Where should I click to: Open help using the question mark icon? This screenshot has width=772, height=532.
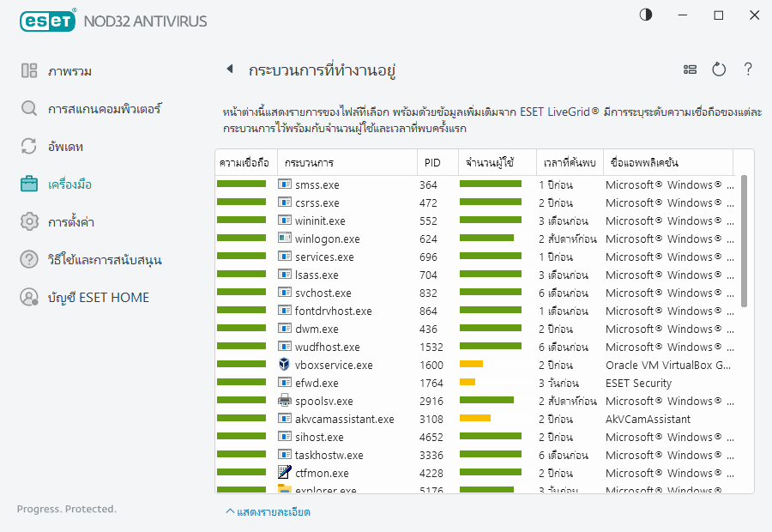tap(748, 70)
